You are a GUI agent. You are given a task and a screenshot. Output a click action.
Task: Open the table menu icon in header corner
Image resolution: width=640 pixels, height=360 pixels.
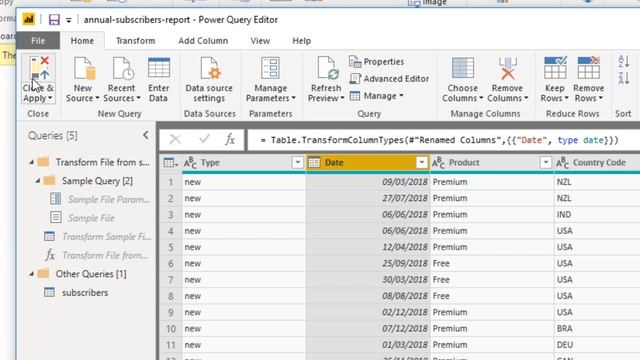(171, 163)
